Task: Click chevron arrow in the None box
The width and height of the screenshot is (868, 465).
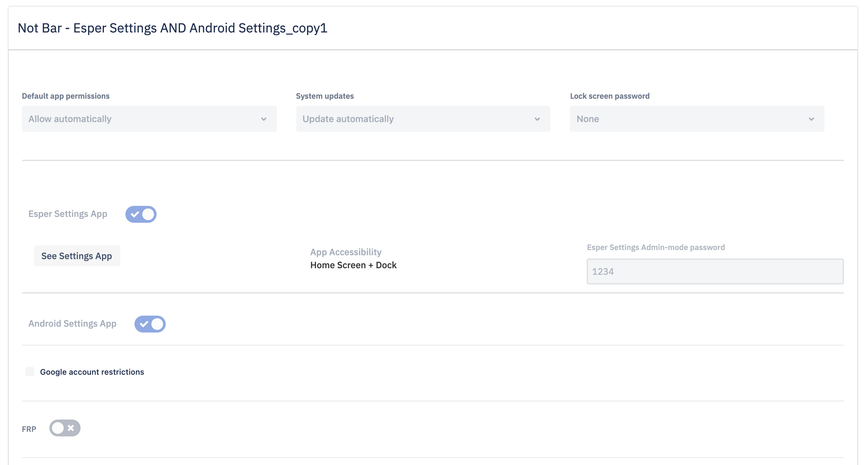Action: pos(811,119)
